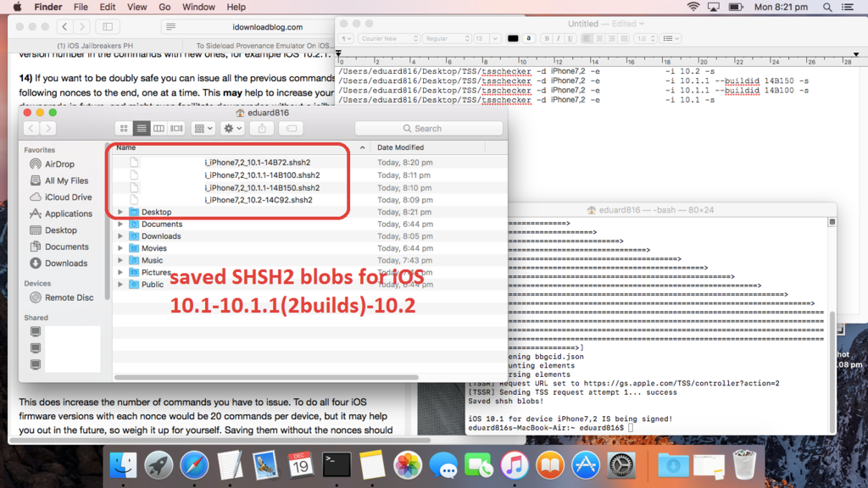Launch Photos from the Dock
Screen dimensions: 868x488
pyautogui.click(x=408, y=465)
